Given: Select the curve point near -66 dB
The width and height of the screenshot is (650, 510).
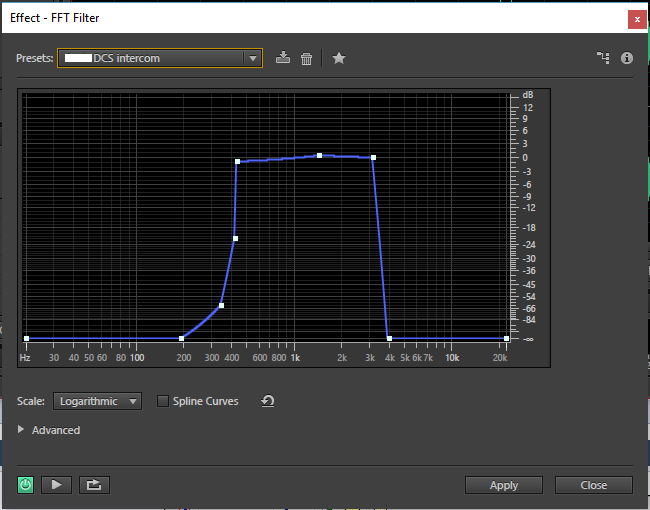Looking at the screenshot, I should click(x=221, y=306).
